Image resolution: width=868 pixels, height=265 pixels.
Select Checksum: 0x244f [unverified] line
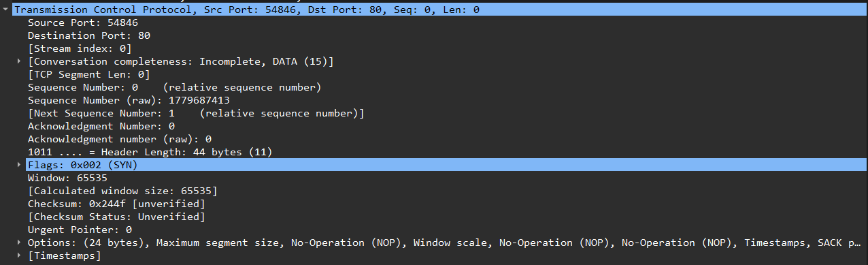[116, 204]
